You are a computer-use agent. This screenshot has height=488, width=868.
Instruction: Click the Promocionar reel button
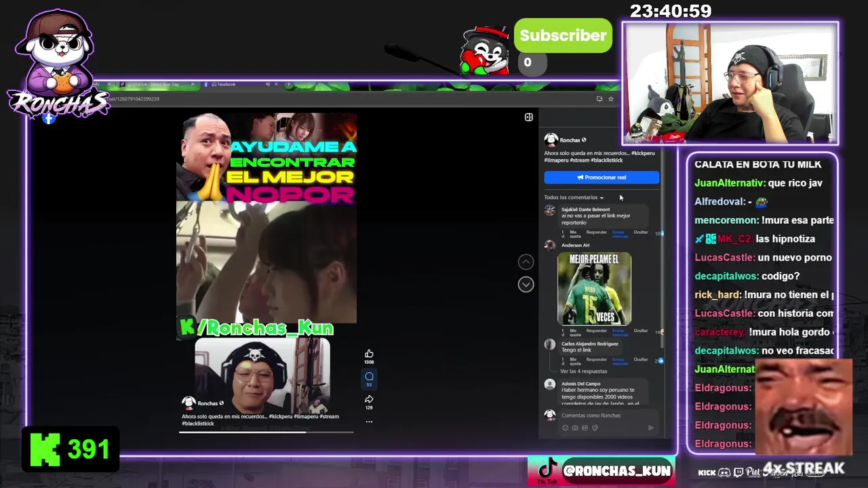click(601, 178)
